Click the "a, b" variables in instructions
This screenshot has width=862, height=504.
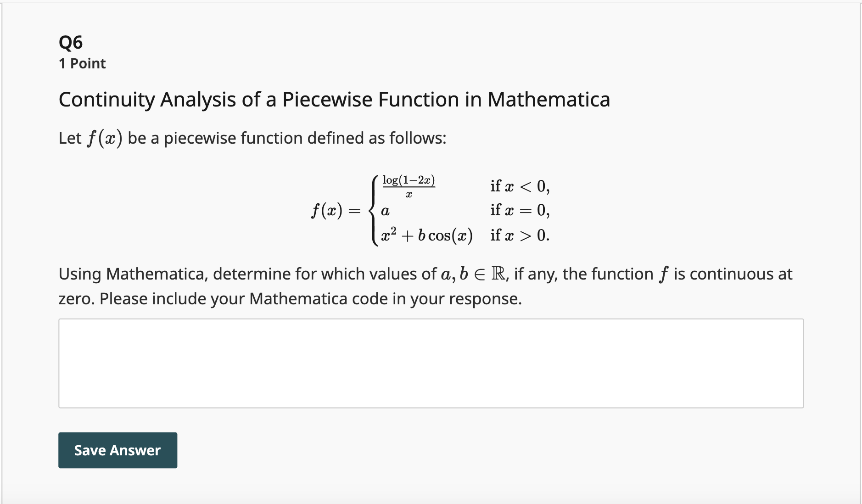(x=454, y=274)
